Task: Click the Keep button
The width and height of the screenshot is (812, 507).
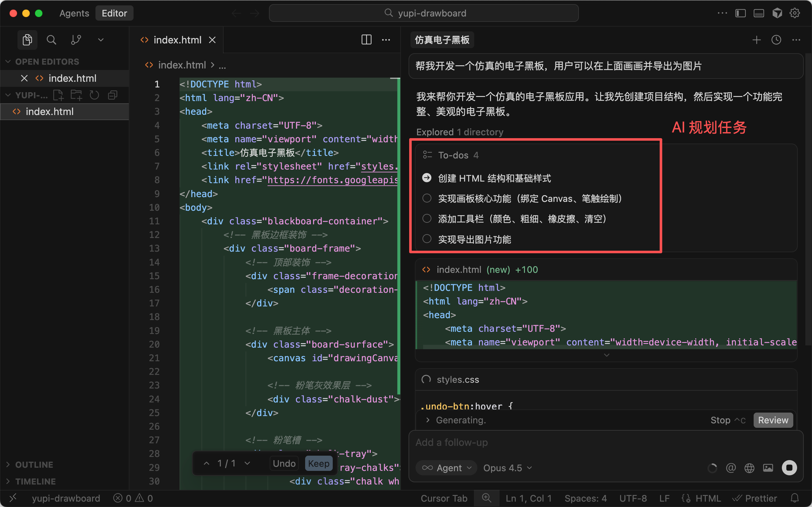Action: tap(318, 463)
